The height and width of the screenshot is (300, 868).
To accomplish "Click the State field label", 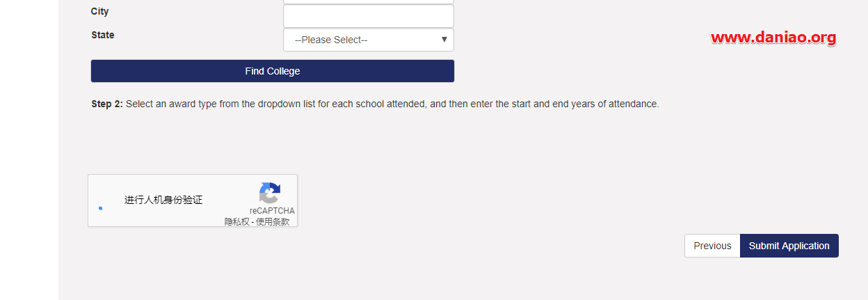I will pos(103,35).
